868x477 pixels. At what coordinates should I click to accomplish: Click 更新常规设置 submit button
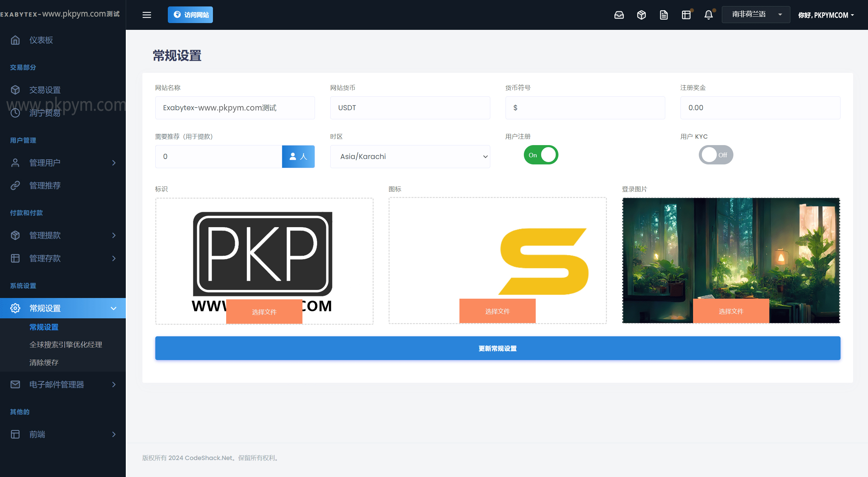click(x=498, y=348)
